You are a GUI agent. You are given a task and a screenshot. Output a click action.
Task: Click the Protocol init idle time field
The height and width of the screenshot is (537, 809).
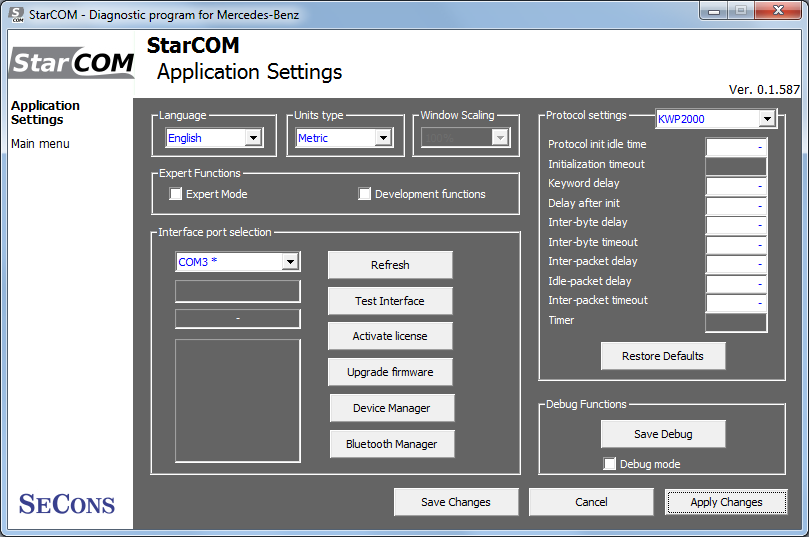tap(736, 147)
